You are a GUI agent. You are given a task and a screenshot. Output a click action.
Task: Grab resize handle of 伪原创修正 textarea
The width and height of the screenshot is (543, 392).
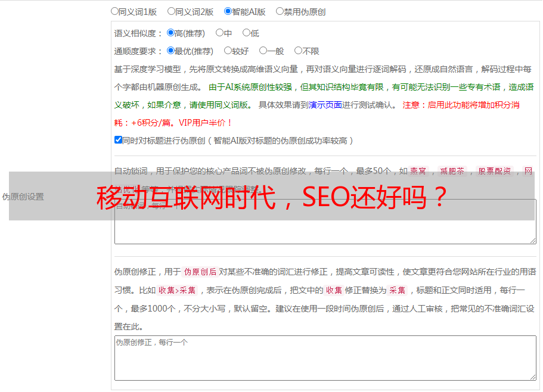pyautogui.click(x=533, y=377)
